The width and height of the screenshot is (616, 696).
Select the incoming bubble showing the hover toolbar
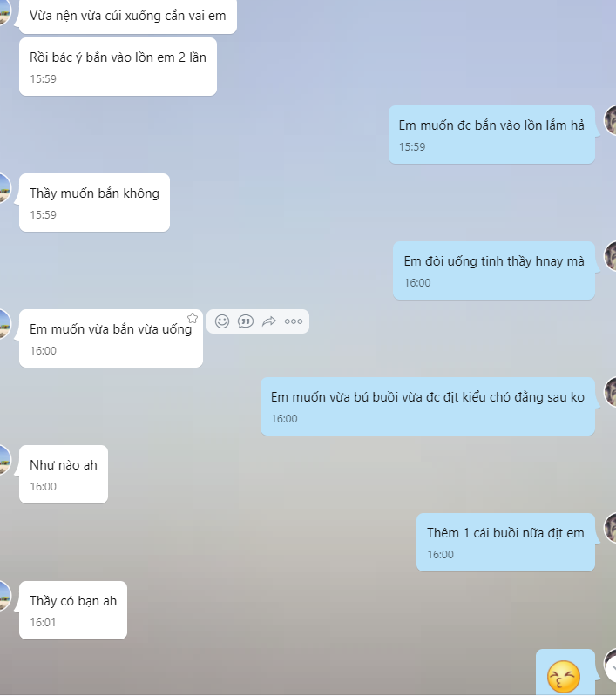(x=111, y=338)
